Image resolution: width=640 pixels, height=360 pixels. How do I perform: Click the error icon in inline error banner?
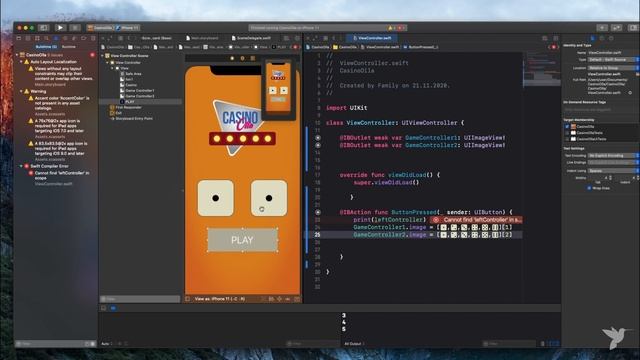[436, 220]
